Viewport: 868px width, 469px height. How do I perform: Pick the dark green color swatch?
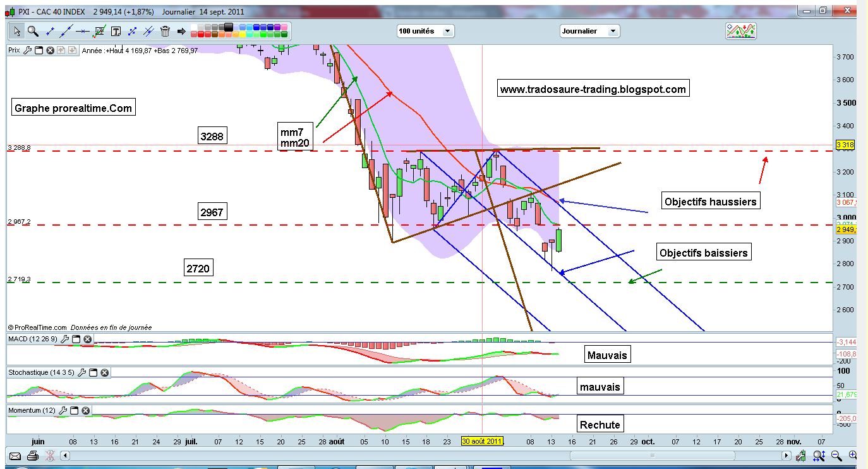point(284,35)
